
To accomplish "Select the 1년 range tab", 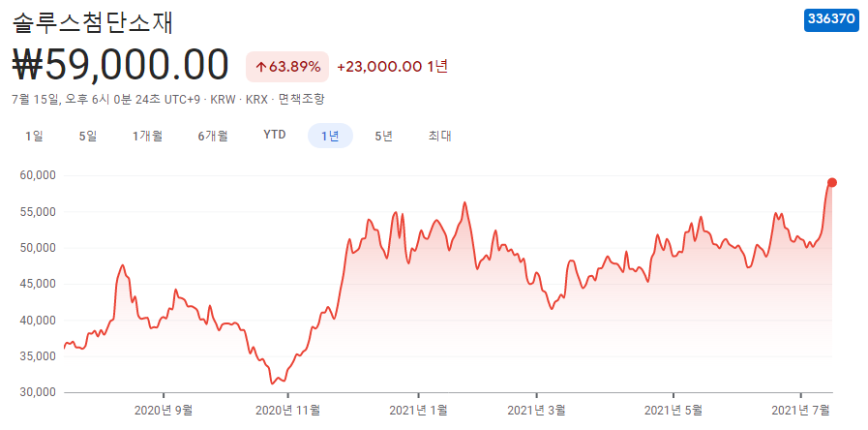I will (331, 136).
